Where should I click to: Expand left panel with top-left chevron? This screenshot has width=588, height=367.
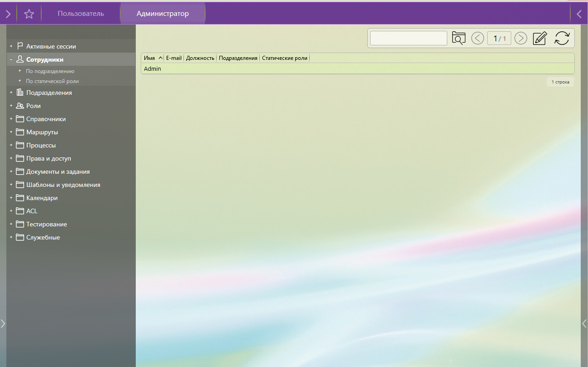click(x=8, y=14)
